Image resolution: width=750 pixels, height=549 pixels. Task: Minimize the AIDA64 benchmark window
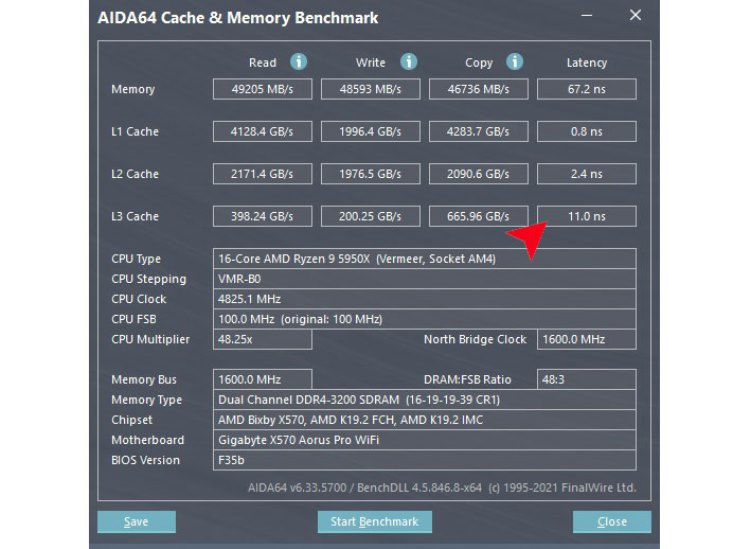click(593, 17)
